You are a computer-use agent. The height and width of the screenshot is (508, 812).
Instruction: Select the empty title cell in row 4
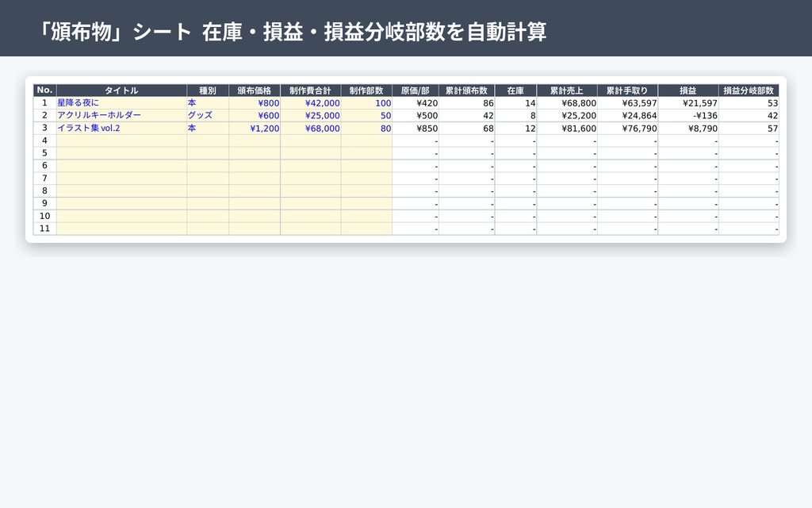coord(121,140)
